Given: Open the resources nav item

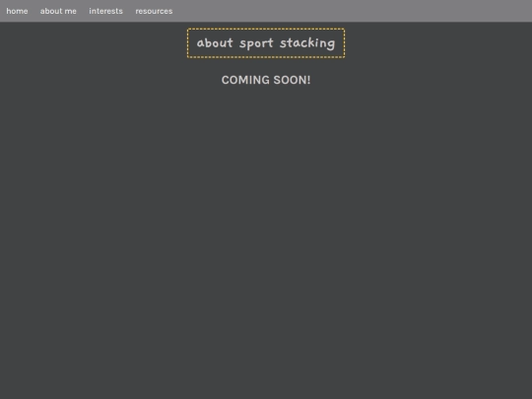Looking at the screenshot, I should coord(154,11).
